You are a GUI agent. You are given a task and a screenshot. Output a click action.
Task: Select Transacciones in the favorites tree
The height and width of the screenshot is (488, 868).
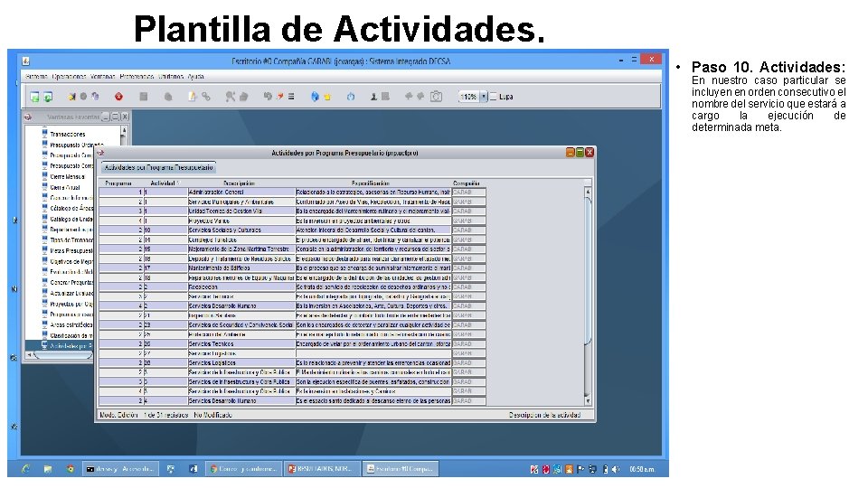68,134
